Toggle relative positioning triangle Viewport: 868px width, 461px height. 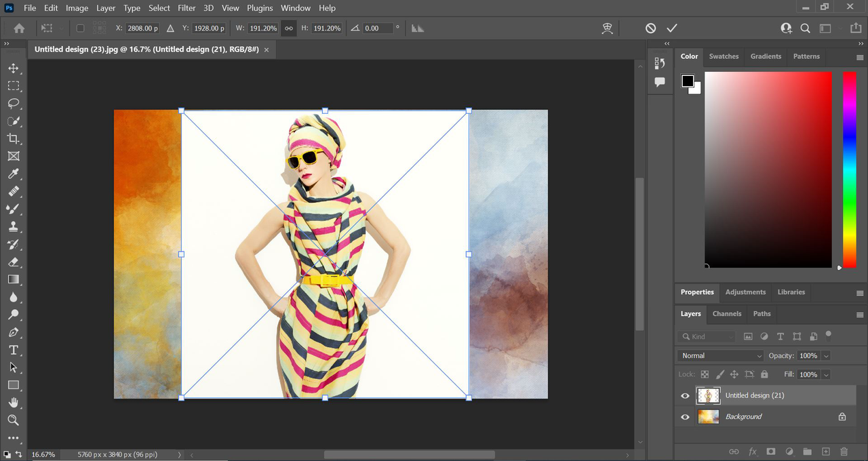click(x=170, y=28)
